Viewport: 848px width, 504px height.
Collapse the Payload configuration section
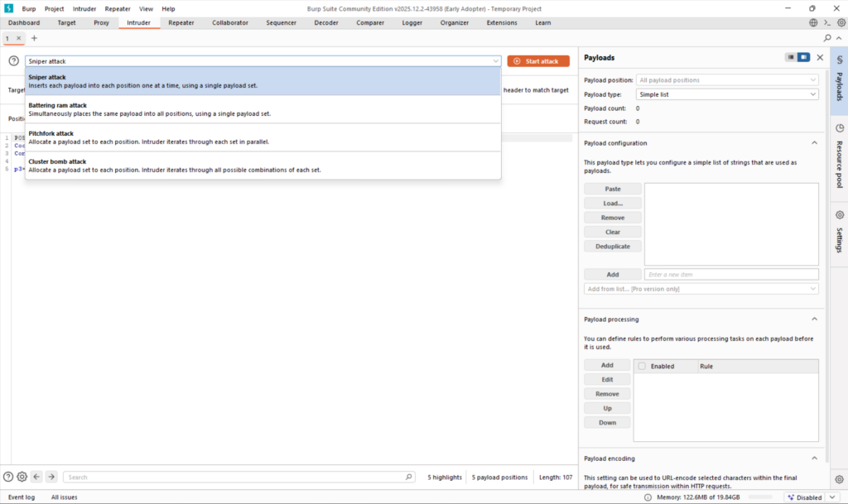tap(814, 143)
